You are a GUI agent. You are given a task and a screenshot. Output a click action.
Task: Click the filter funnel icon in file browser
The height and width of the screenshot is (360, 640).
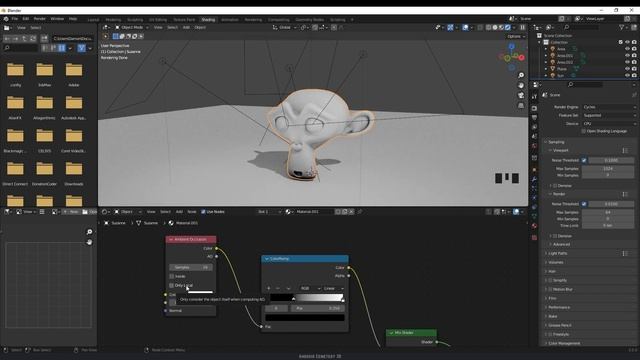pos(82,48)
